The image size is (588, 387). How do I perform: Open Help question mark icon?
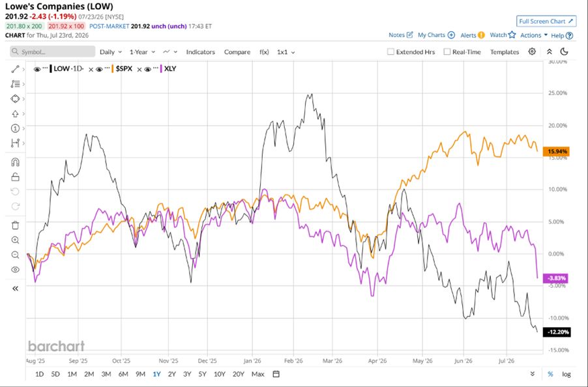569,36
